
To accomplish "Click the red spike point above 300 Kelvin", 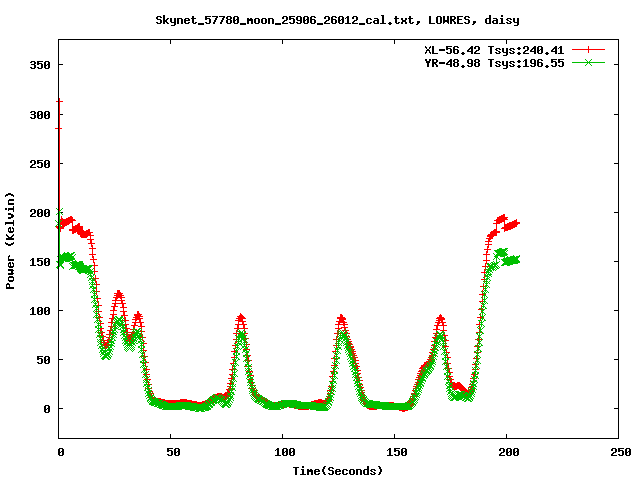I will 59,101.
